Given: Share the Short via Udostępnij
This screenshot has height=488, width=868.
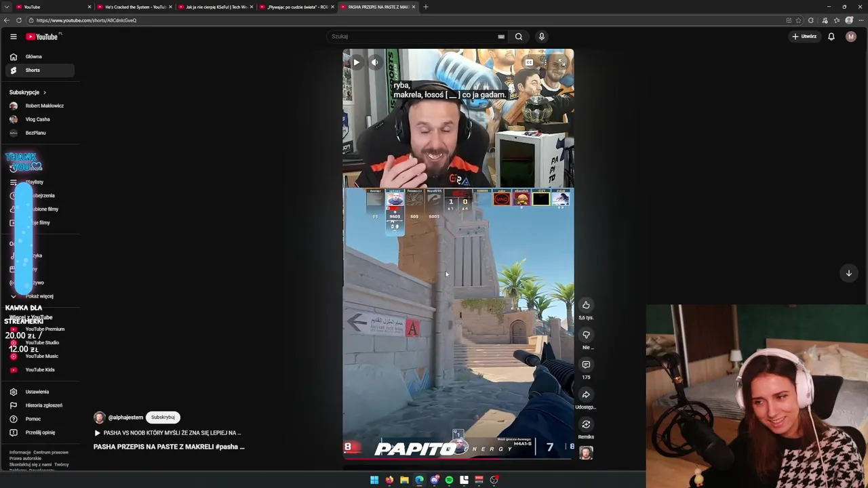Looking at the screenshot, I should click(x=586, y=394).
